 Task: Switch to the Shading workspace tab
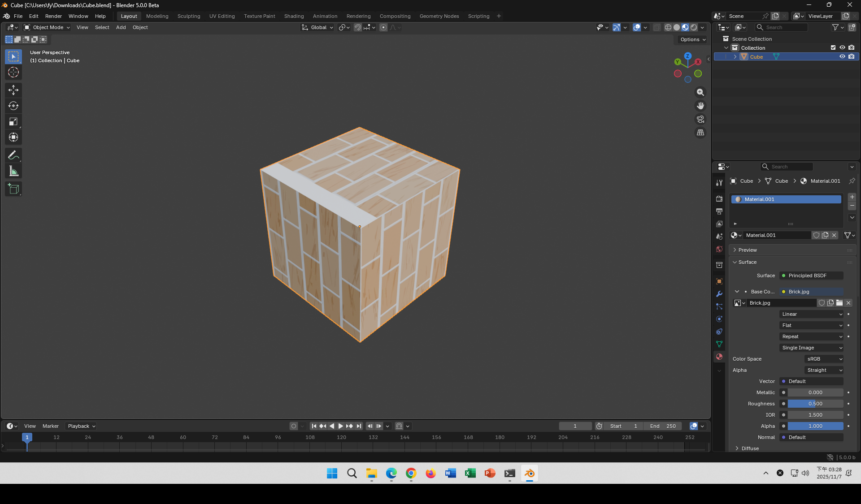tap(294, 16)
